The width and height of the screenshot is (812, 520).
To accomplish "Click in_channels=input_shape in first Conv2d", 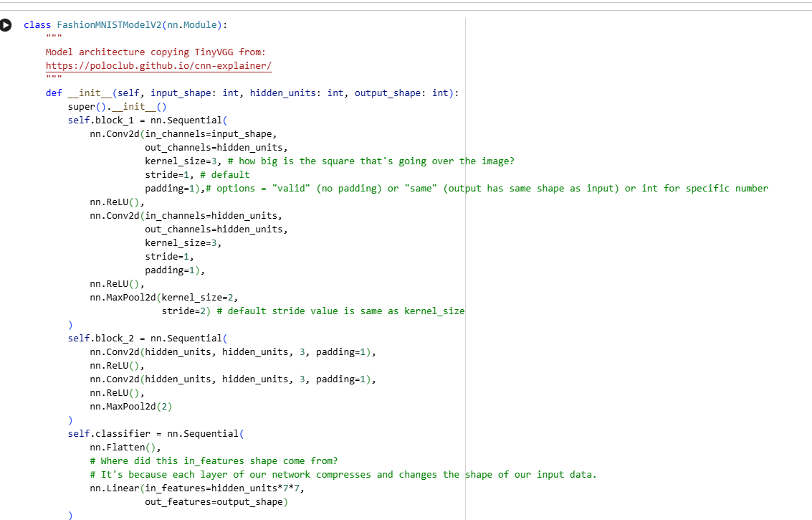I will point(211,134).
